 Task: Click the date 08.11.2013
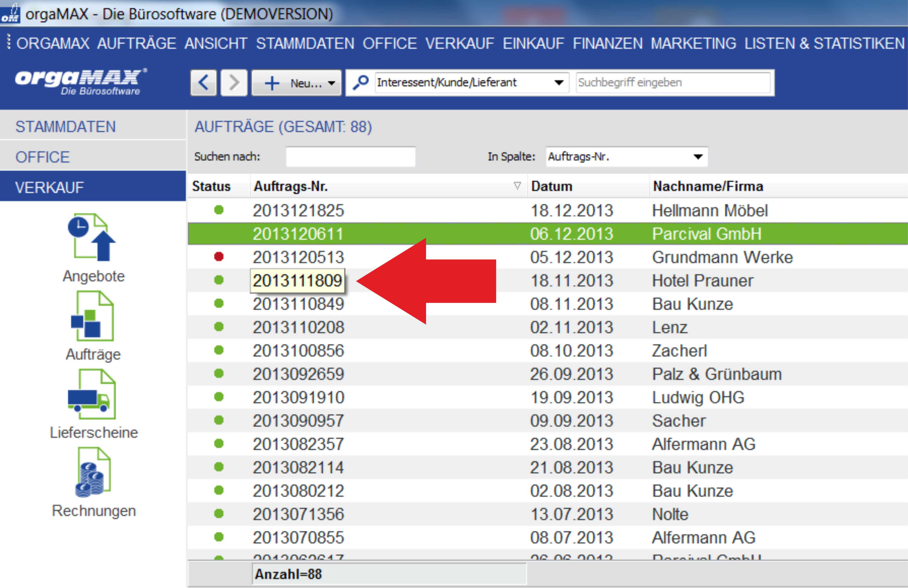click(572, 304)
